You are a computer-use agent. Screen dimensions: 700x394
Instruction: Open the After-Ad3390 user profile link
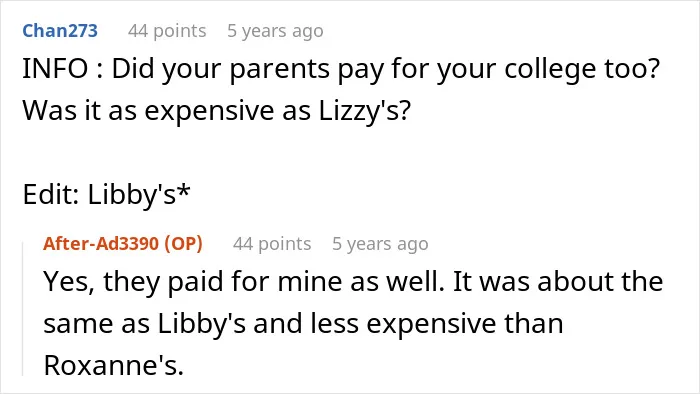101,244
